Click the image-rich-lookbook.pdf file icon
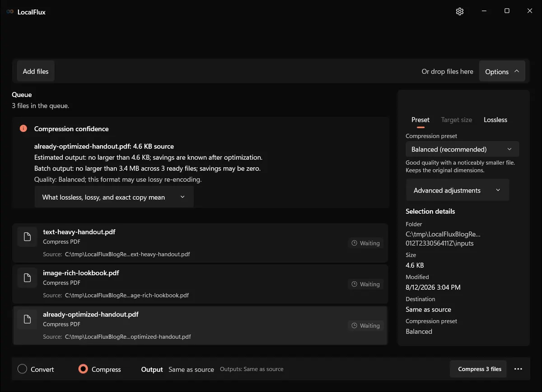The width and height of the screenshot is (542, 392). [27, 278]
